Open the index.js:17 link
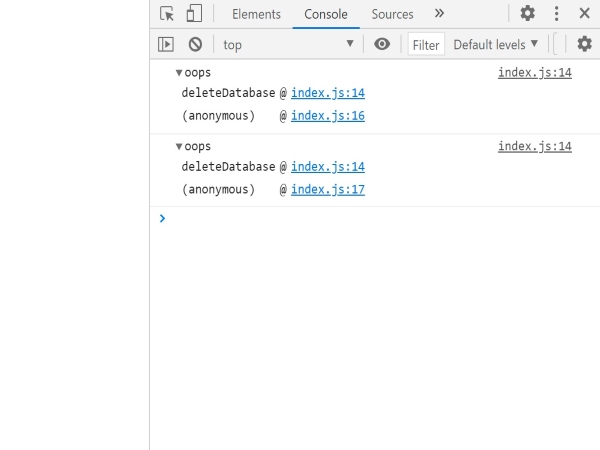The width and height of the screenshot is (600, 450). click(x=328, y=190)
